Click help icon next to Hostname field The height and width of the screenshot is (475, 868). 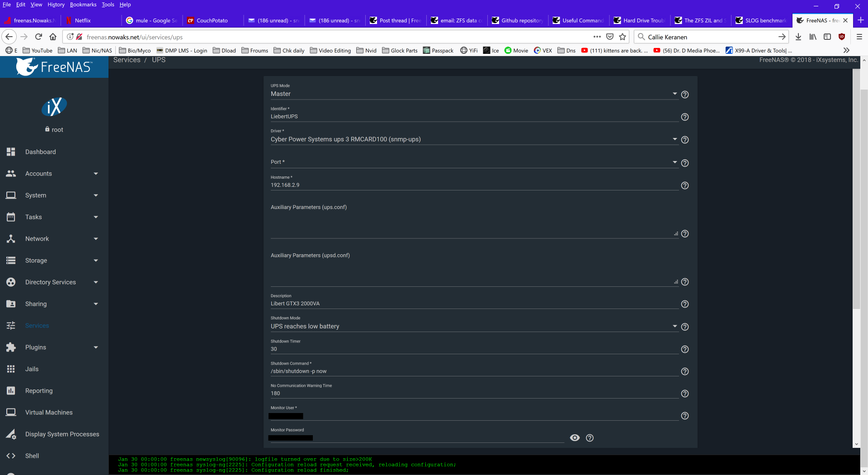685,185
